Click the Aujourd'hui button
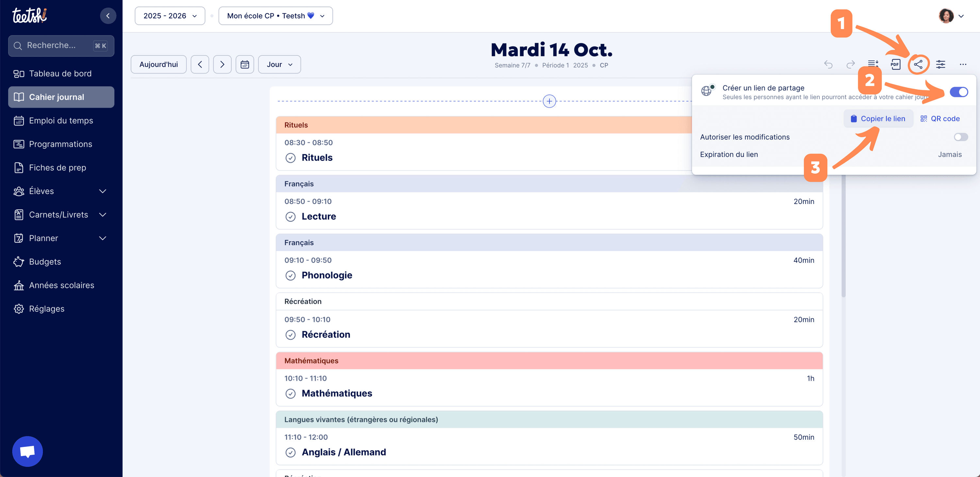This screenshot has width=980, height=477. point(158,64)
